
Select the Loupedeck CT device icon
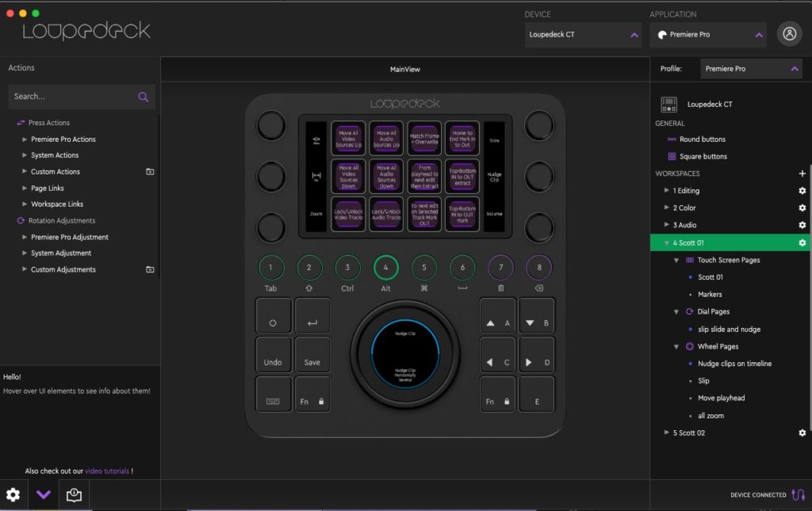[x=668, y=105]
